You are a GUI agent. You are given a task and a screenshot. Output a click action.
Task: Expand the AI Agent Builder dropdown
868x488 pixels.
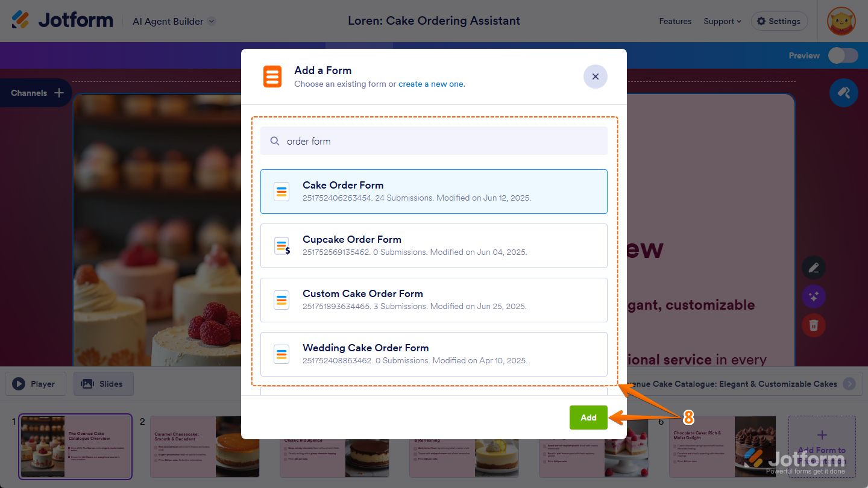[x=212, y=21]
